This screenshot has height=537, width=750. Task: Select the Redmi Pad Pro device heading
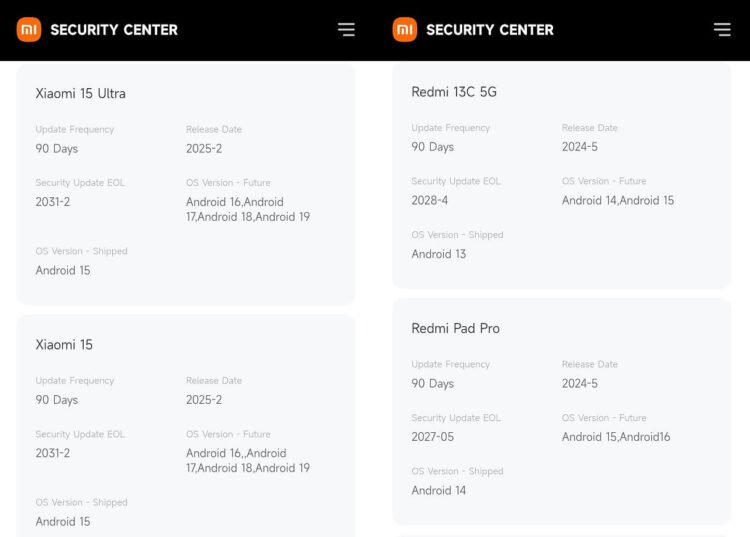455,328
